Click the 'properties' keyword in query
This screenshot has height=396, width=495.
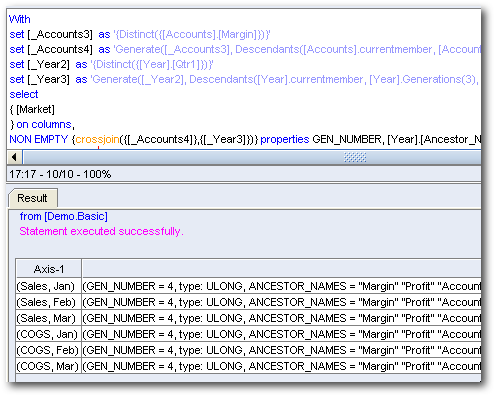tap(285, 139)
